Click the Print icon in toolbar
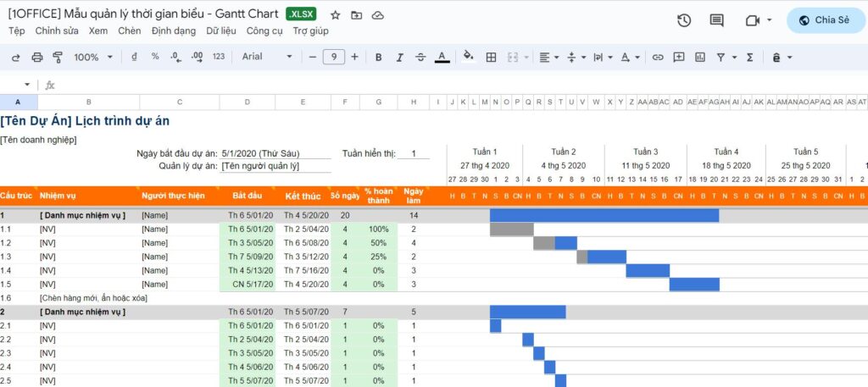Viewport: 868px width, 387px height. tap(36, 57)
